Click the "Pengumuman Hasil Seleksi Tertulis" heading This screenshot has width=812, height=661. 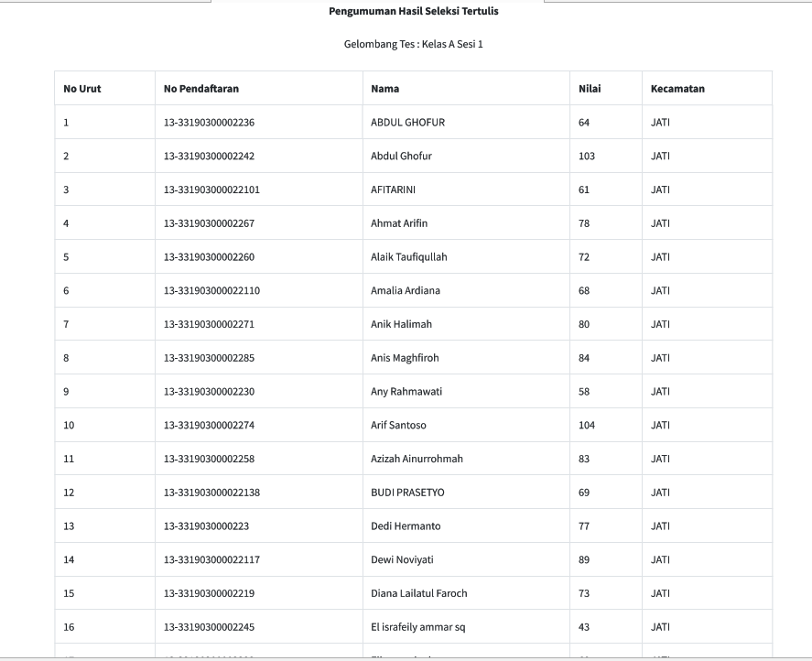tap(414, 12)
